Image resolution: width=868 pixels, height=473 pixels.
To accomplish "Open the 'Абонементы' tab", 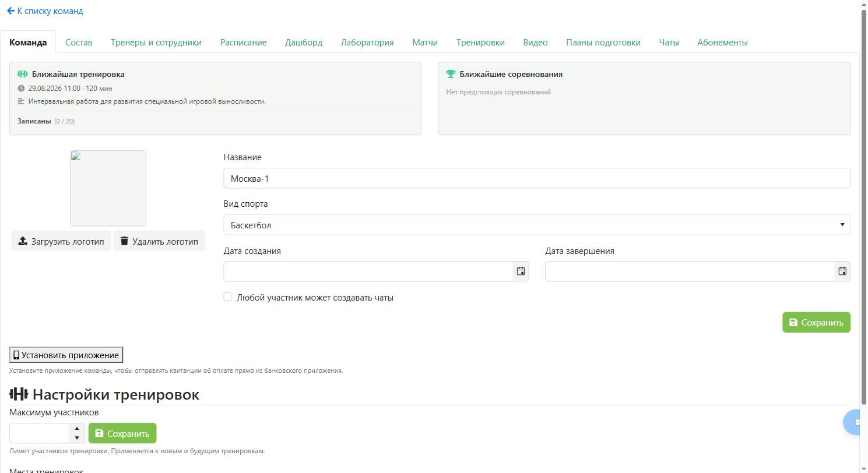I will click(x=722, y=43).
